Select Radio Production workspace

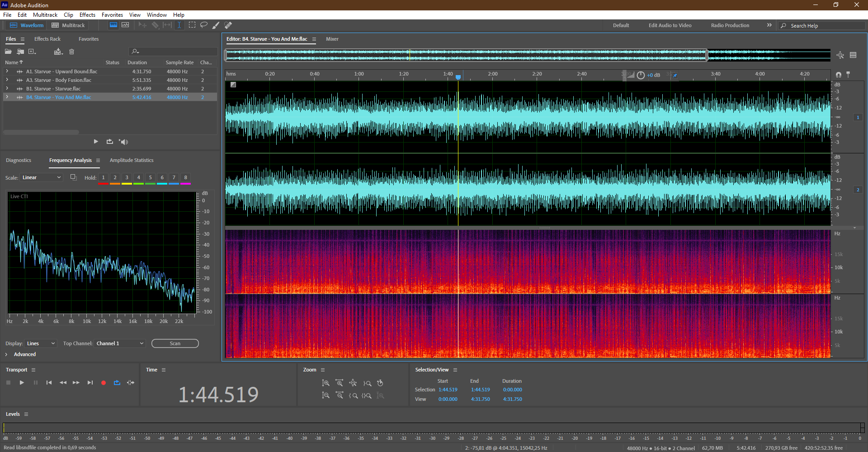click(730, 25)
